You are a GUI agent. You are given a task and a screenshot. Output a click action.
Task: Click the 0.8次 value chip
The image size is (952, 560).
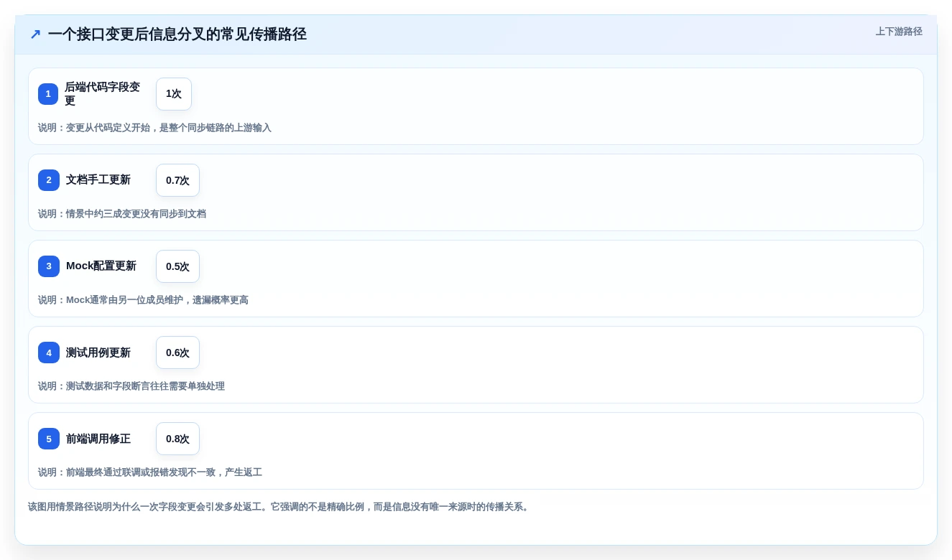[x=177, y=439]
